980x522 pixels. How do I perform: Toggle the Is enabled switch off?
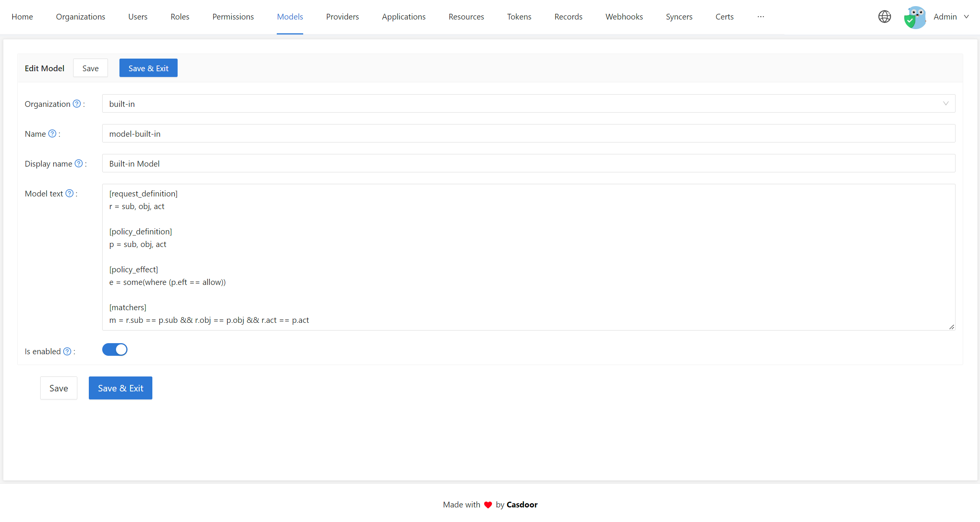click(114, 350)
